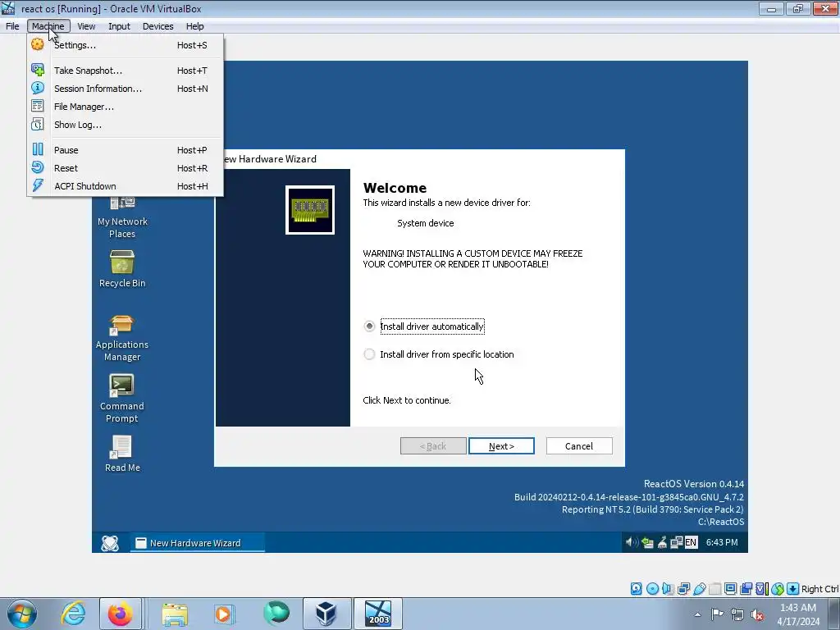This screenshot has height=630, width=840.
Task: Open the ReactOS Start menu button
Action: tap(110, 543)
